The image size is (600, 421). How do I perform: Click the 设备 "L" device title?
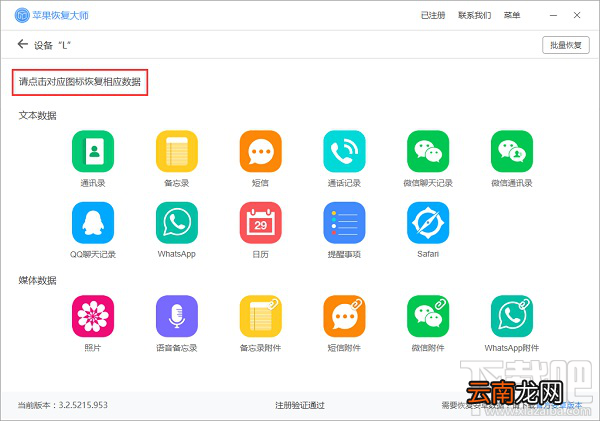pos(52,45)
